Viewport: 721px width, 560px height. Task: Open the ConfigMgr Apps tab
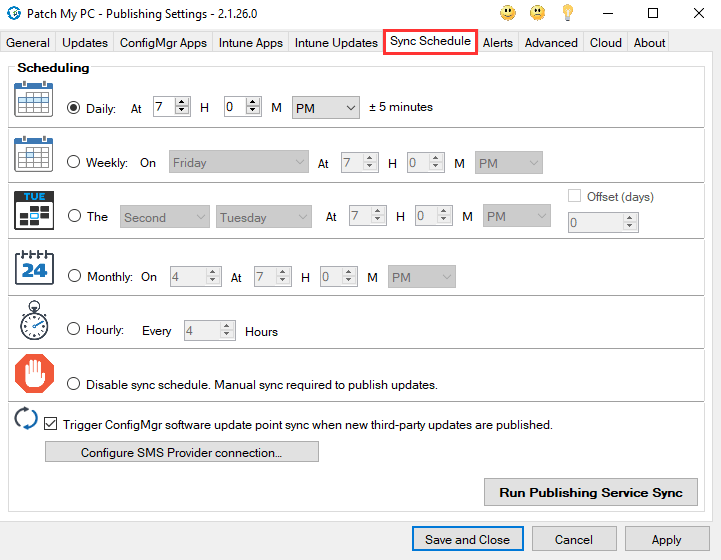point(163,42)
